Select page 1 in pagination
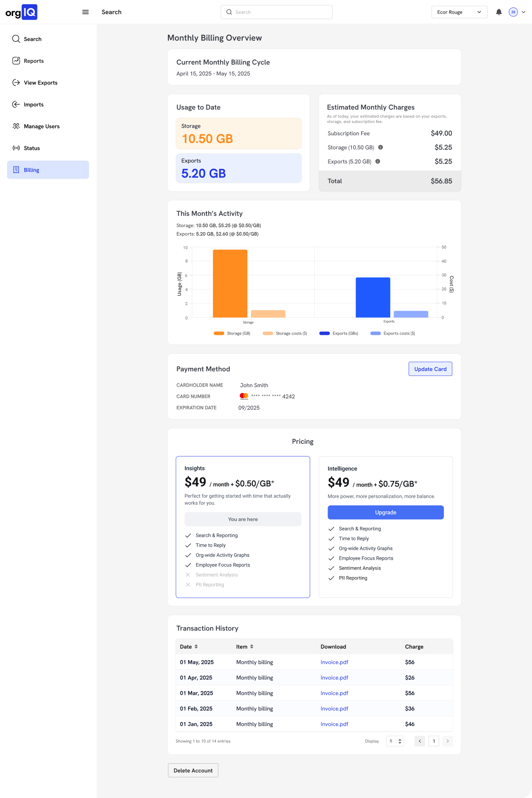 point(434,741)
